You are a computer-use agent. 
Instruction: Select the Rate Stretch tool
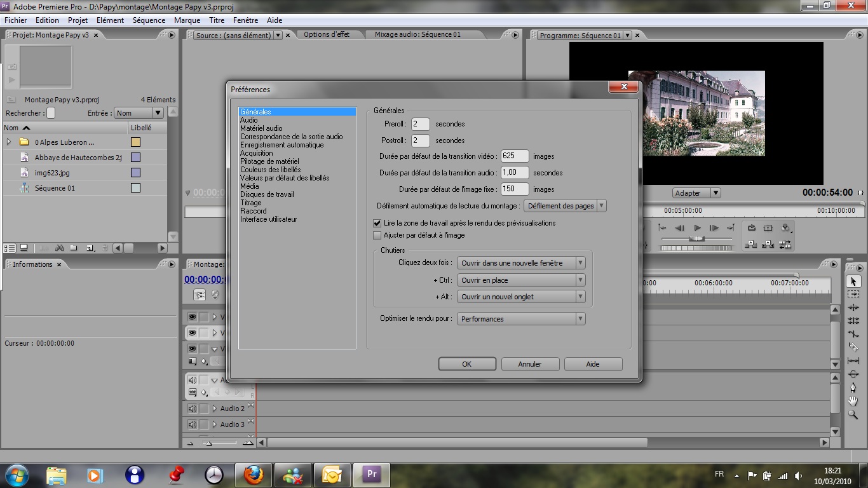tap(853, 334)
